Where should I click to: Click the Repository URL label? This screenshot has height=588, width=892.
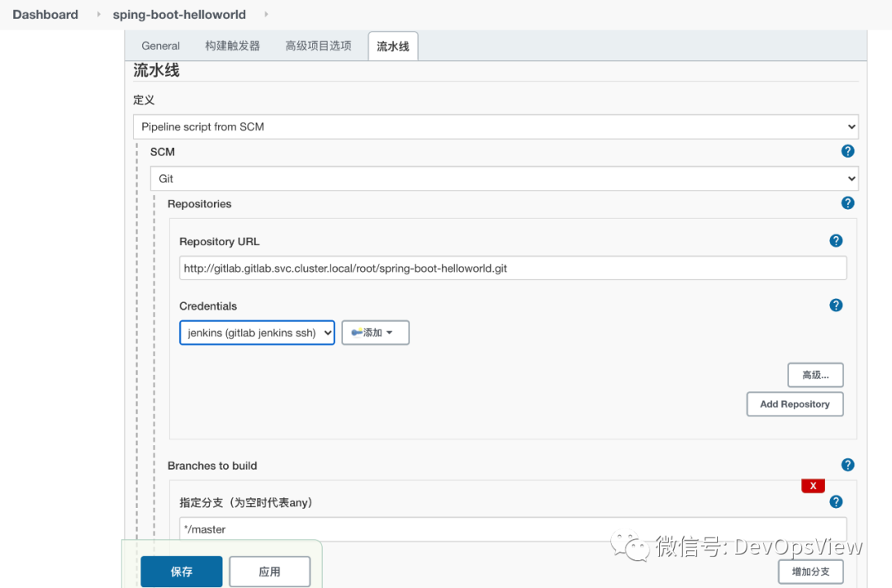pos(220,242)
